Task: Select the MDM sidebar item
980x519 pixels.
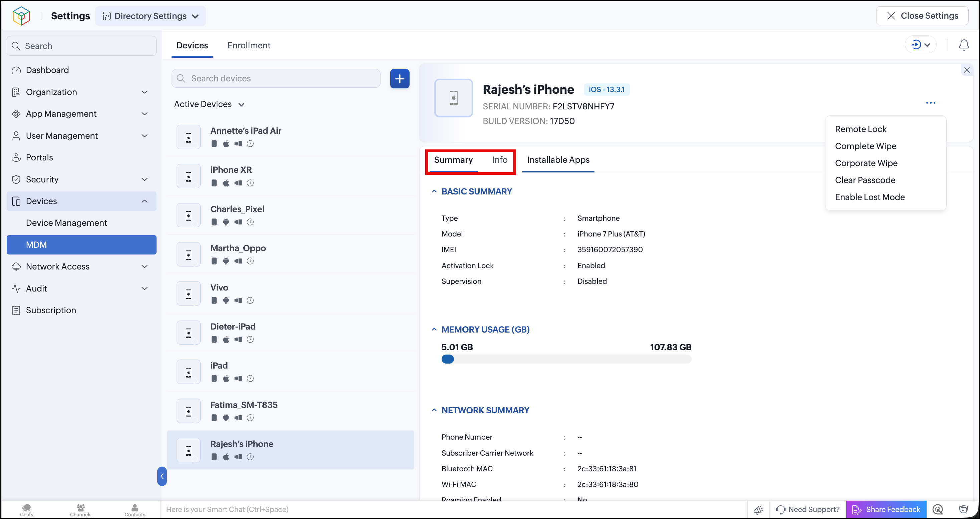Action: [x=81, y=244]
